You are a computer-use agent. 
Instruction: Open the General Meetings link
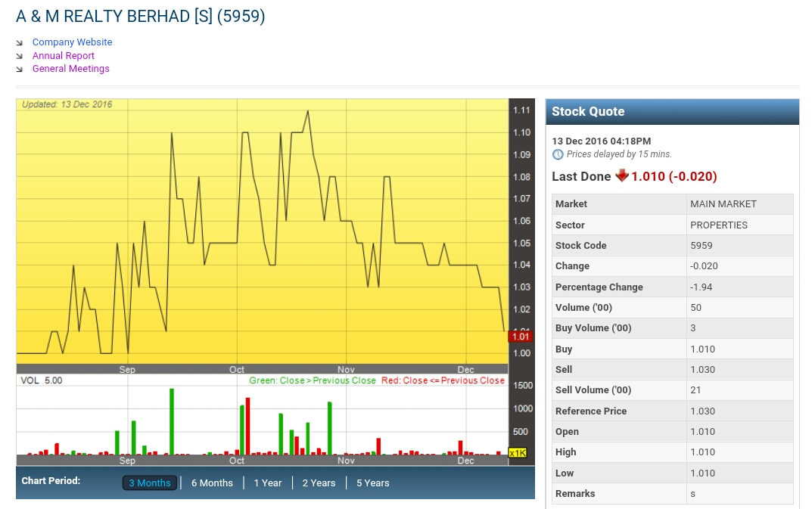70,68
